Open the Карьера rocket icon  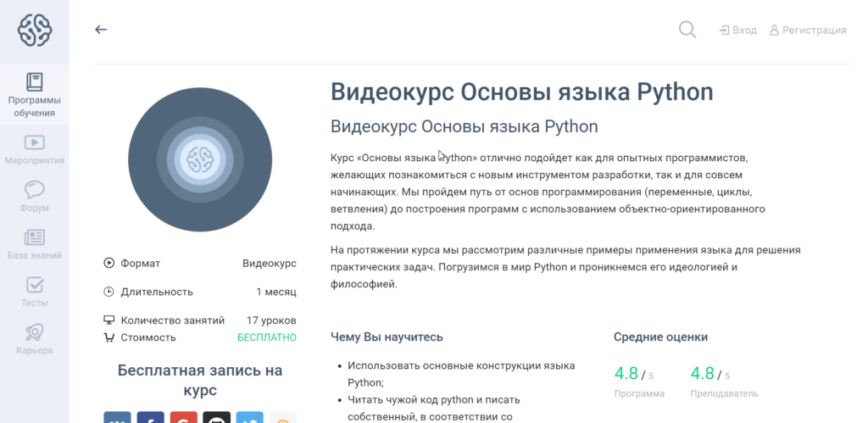(x=35, y=339)
